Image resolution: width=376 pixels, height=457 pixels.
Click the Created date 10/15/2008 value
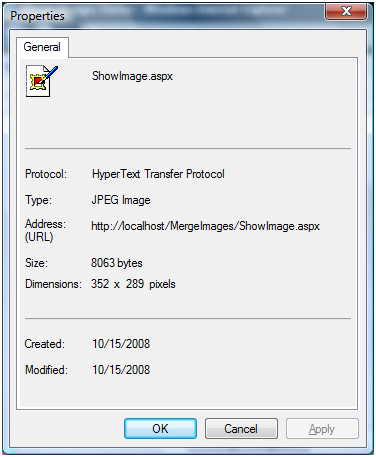click(x=121, y=344)
